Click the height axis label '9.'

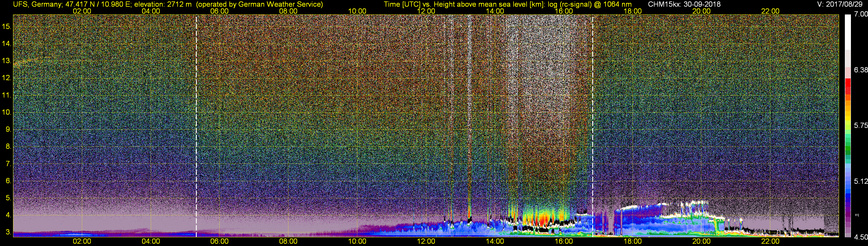(x=9, y=129)
